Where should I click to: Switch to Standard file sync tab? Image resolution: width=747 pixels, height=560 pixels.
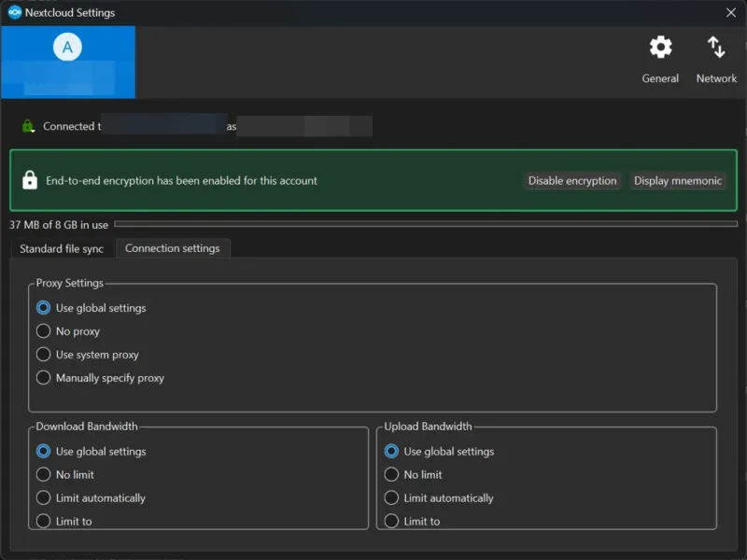pos(62,248)
